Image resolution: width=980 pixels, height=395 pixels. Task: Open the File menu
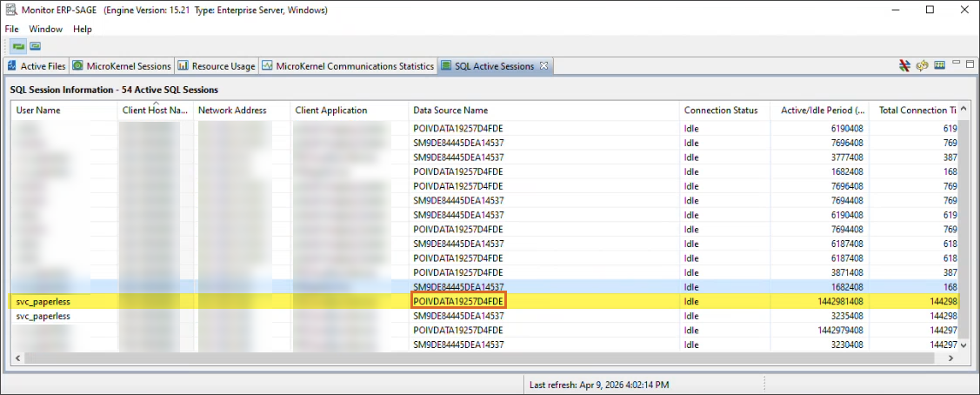click(12, 29)
